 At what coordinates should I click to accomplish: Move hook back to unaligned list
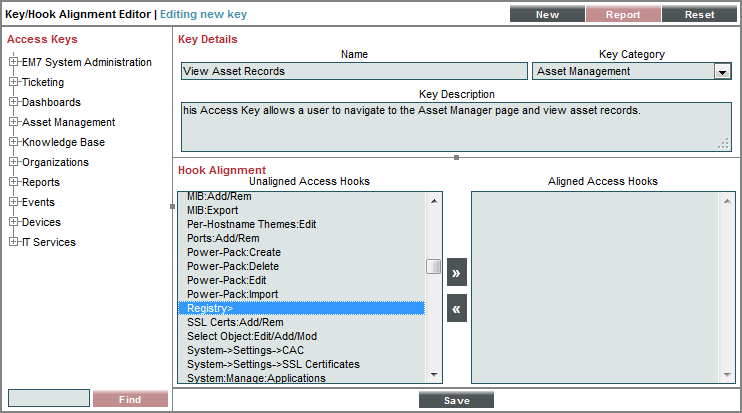pyautogui.click(x=457, y=308)
